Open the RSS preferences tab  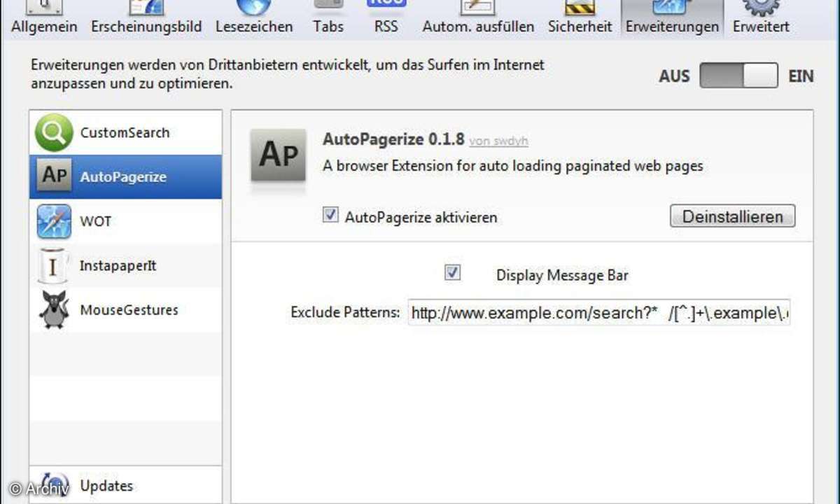tap(386, 19)
